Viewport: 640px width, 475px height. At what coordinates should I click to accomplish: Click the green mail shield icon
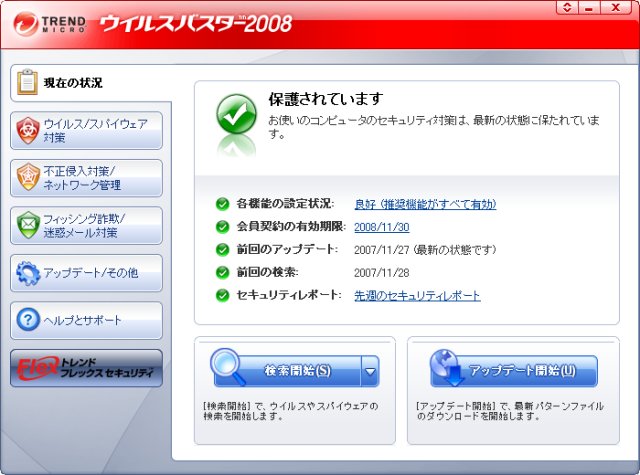pos(28,225)
